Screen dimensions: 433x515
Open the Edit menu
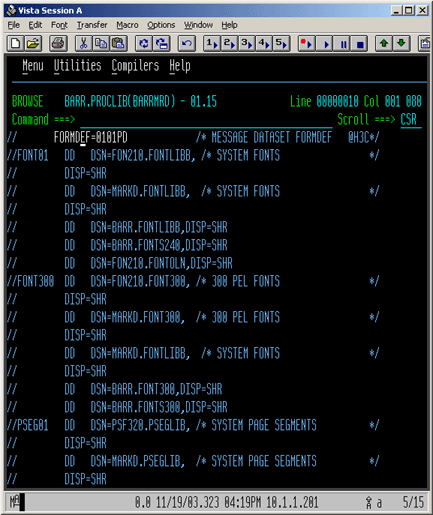[x=35, y=25]
